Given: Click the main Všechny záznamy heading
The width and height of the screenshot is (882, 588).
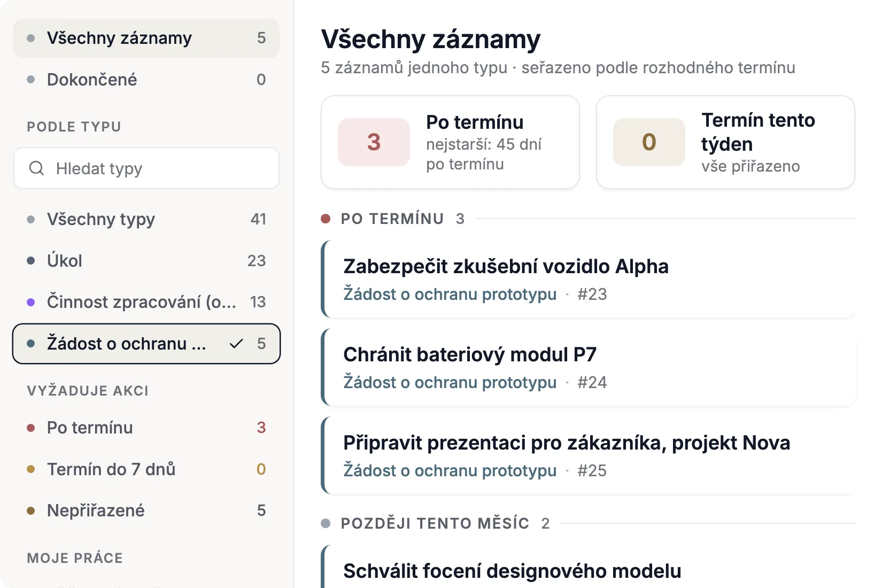Looking at the screenshot, I should pos(431,40).
